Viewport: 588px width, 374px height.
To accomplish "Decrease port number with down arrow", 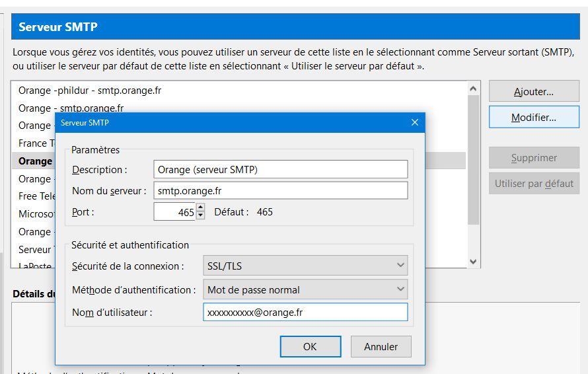I will [201, 215].
